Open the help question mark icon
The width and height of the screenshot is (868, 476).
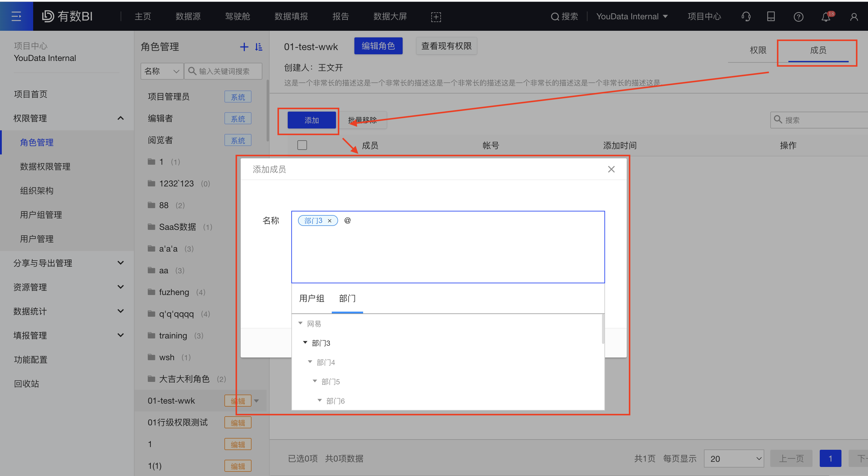tap(798, 16)
